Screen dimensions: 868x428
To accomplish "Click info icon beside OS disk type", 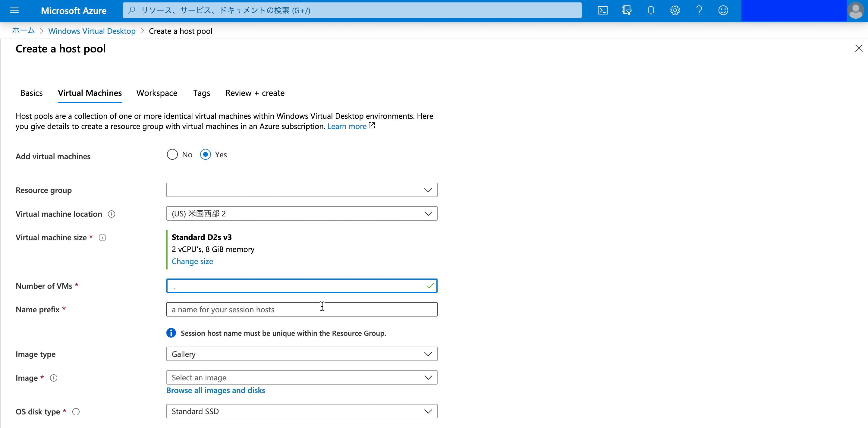I will (76, 412).
